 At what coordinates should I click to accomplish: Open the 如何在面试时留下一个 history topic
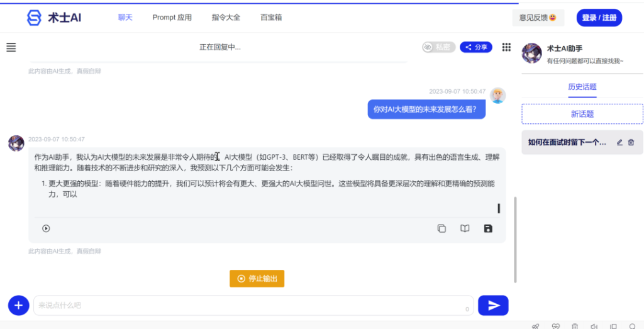(x=582, y=143)
